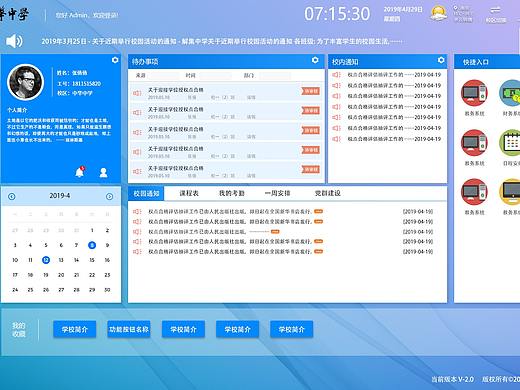The image size is (520, 390).
Task: Click the 个人简介 heading on profile card
Action: point(17,110)
